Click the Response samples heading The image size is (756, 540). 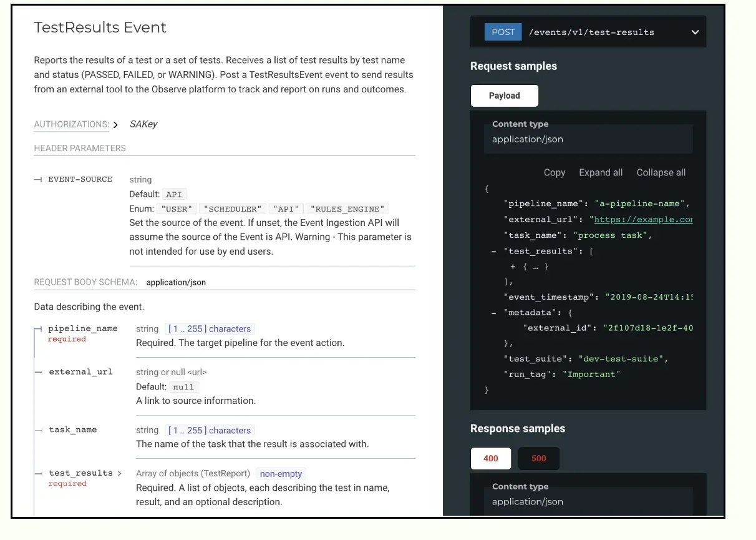point(518,429)
